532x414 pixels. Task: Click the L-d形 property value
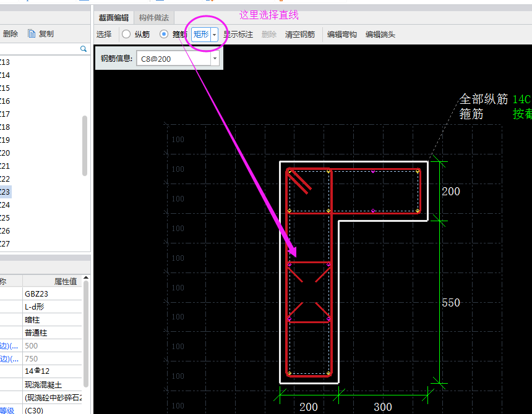click(x=52, y=306)
